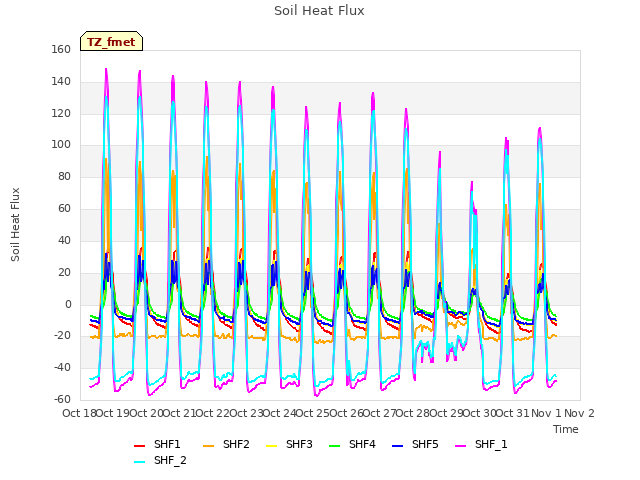Click the TZ_fmet annotation tag
Viewport: 640px width, 480px height.
pos(111,41)
